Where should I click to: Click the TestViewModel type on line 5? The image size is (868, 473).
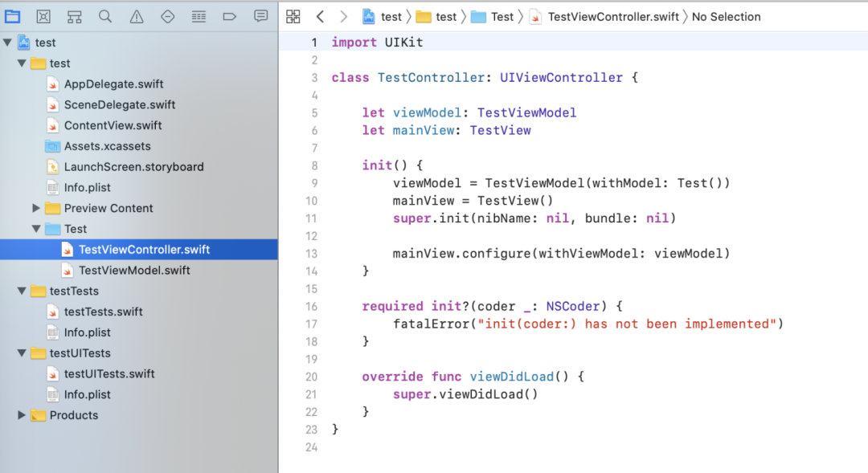click(526, 113)
